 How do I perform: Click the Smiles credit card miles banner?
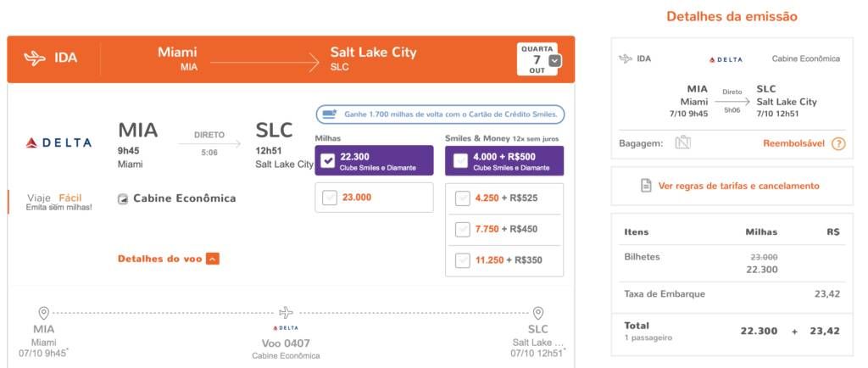pos(441,114)
